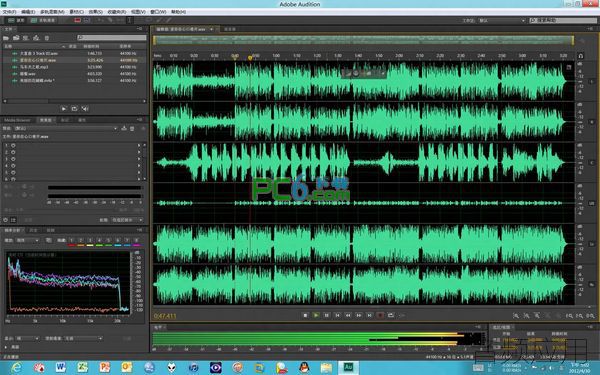Click hold button 4 in Frequency Analysis
This screenshot has width=600, height=375.
point(99,240)
